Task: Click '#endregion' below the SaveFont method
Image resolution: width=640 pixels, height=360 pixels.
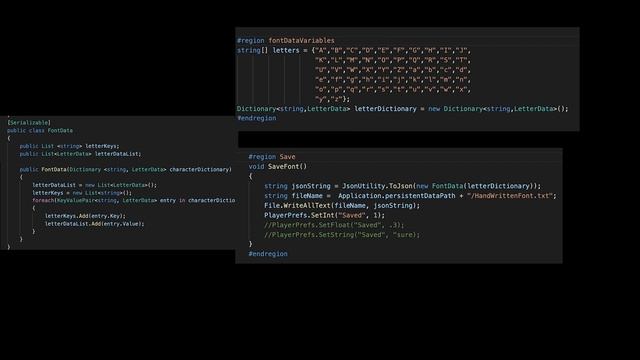Action: point(268,254)
